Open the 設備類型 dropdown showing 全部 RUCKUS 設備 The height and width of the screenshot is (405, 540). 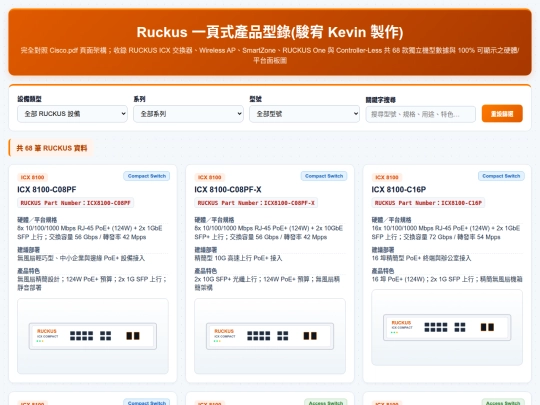tap(72, 114)
